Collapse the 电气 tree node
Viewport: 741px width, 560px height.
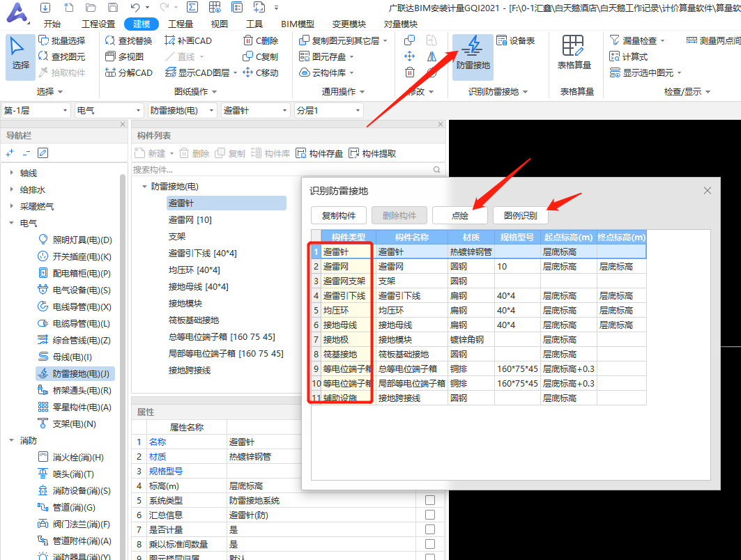tap(11, 223)
